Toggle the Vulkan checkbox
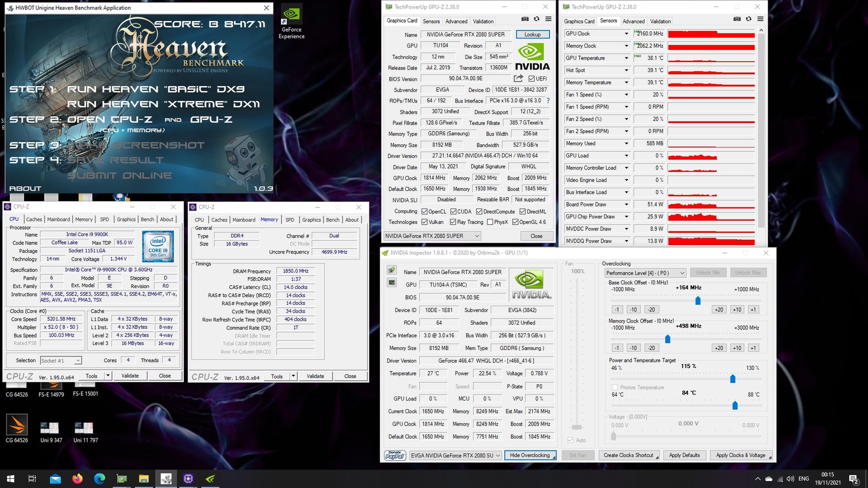Image resolution: width=868 pixels, height=488 pixels. pyautogui.click(x=425, y=222)
